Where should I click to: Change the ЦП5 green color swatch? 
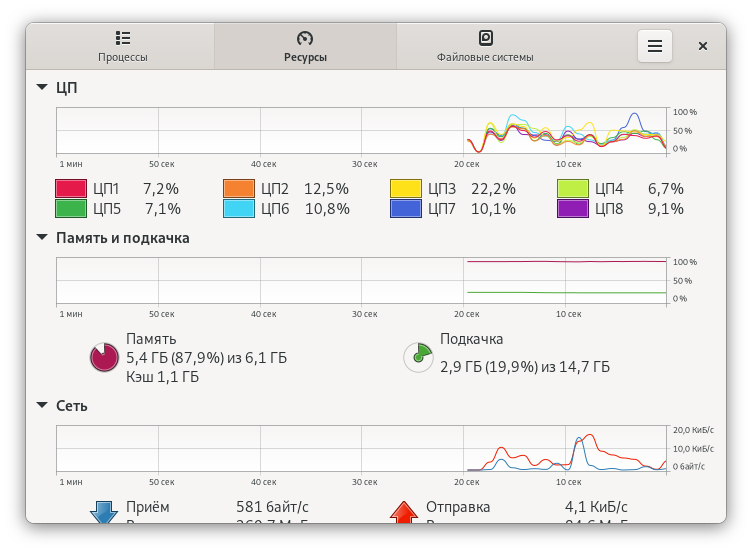[x=71, y=209]
